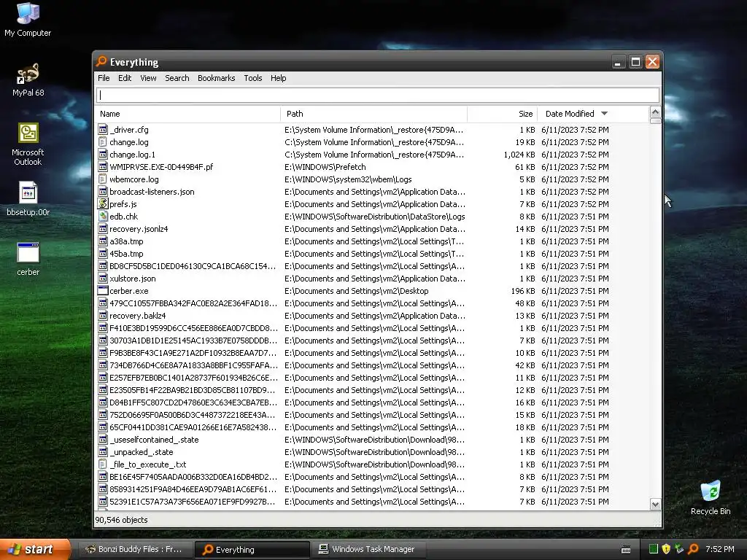747x560 pixels.
Task: Click the DataStore\Logs path of edb.chk
Action: click(374, 216)
